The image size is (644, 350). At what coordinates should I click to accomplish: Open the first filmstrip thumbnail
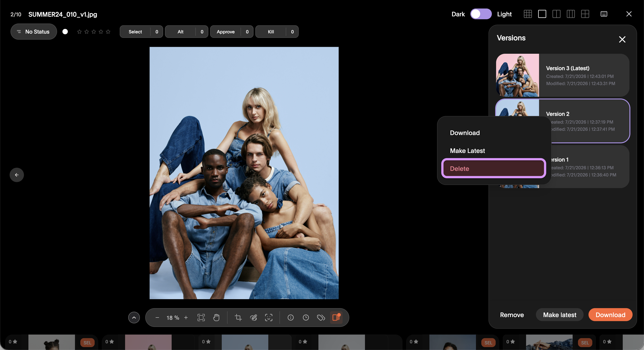click(x=51, y=342)
